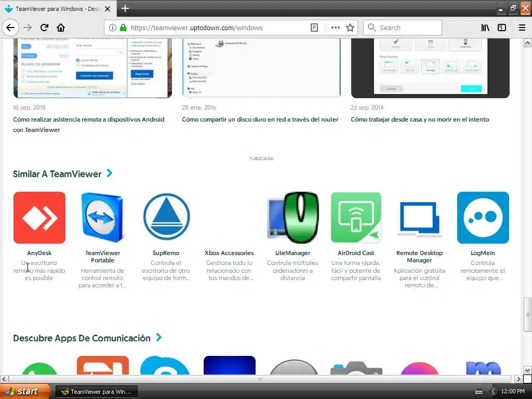Reload the current page

(x=44, y=28)
